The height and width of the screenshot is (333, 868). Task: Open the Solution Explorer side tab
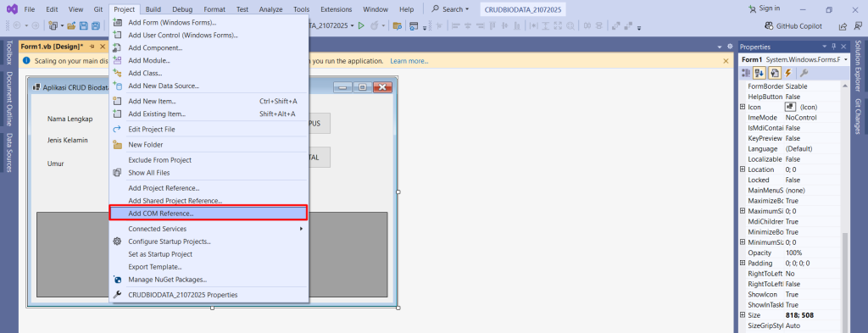[x=858, y=66]
